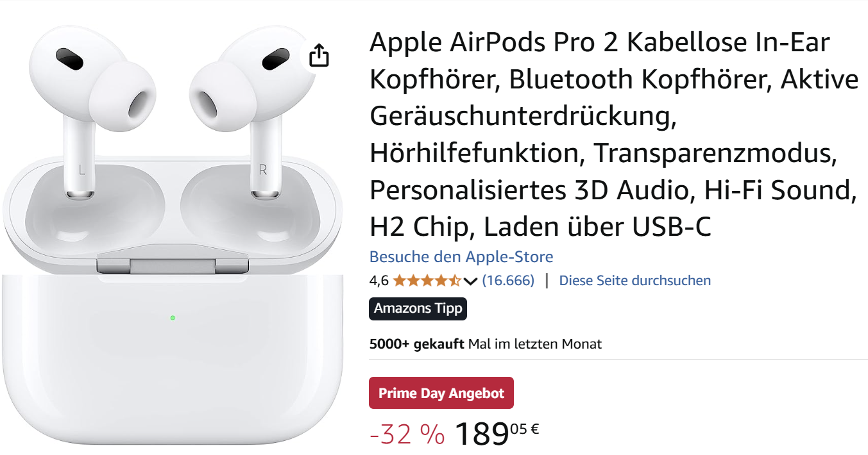The image size is (868, 455).
Task: Click the star rating icons
Action: pos(427,281)
